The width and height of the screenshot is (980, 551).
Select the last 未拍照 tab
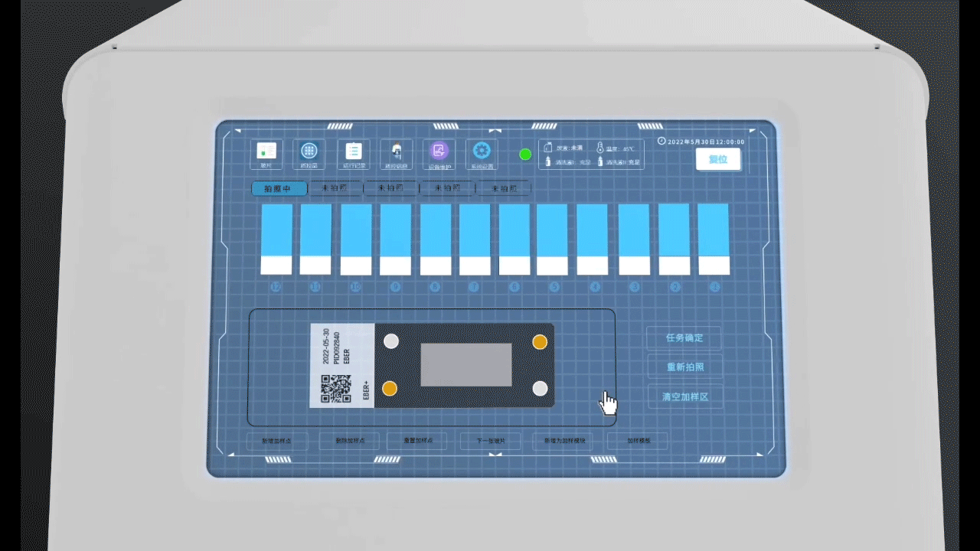504,188
